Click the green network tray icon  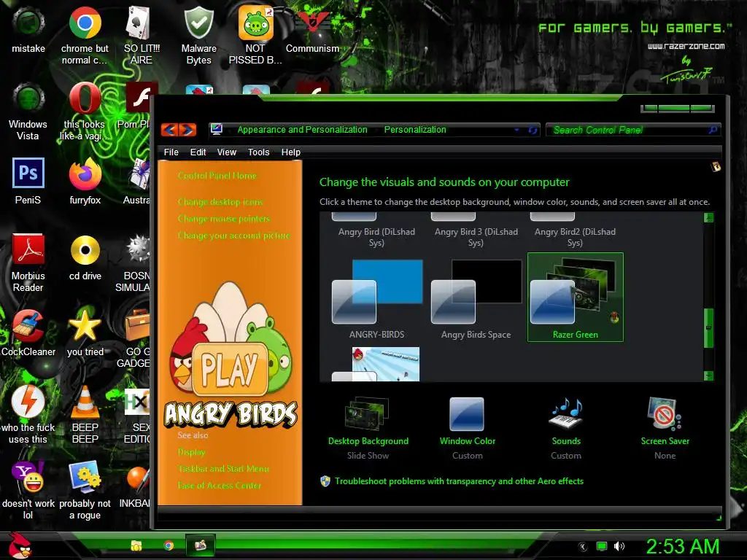pos(602,546)
